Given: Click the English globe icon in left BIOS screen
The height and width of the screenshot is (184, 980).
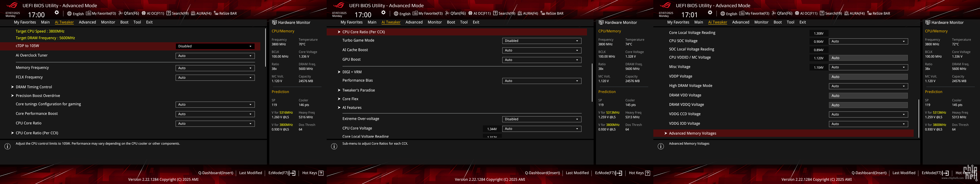Looking at the screenshot, I should [70, 14].
